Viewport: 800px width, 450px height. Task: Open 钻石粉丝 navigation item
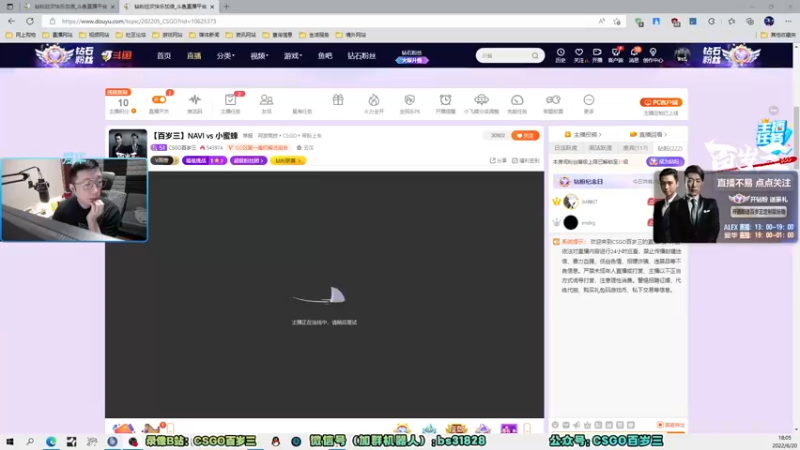pos(362,56)
